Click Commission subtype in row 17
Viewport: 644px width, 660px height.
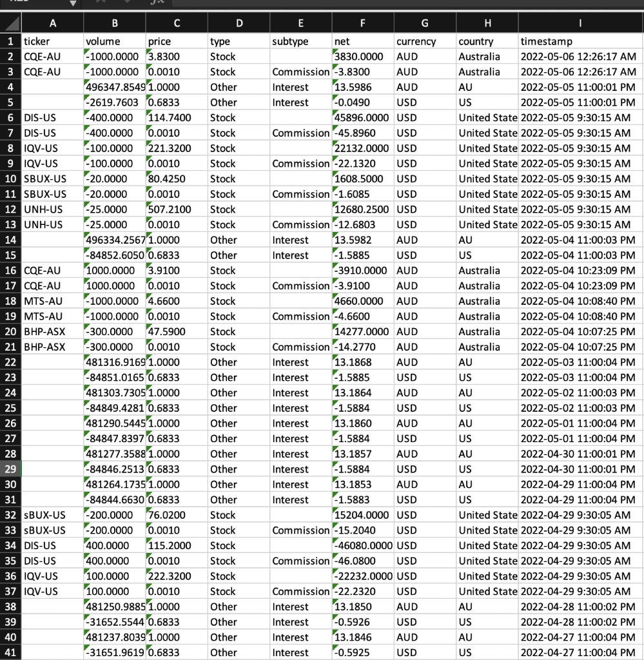click(301, 286)
